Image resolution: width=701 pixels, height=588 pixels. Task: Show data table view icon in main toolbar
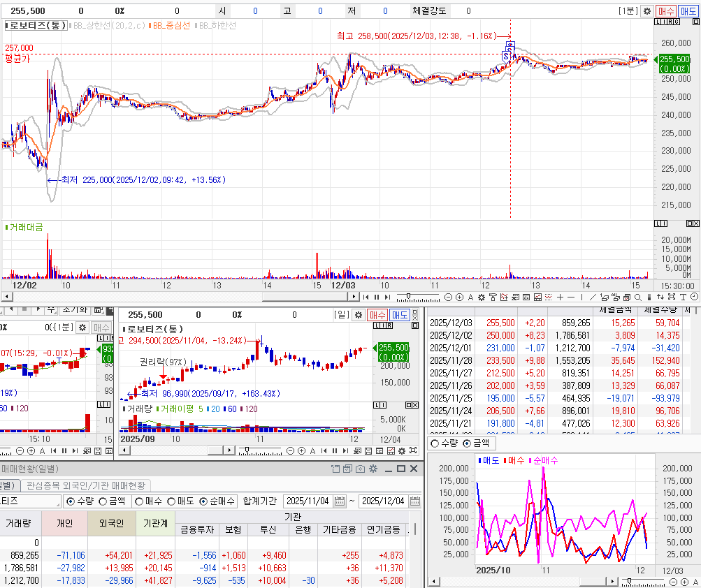click(x=526, y=297)
